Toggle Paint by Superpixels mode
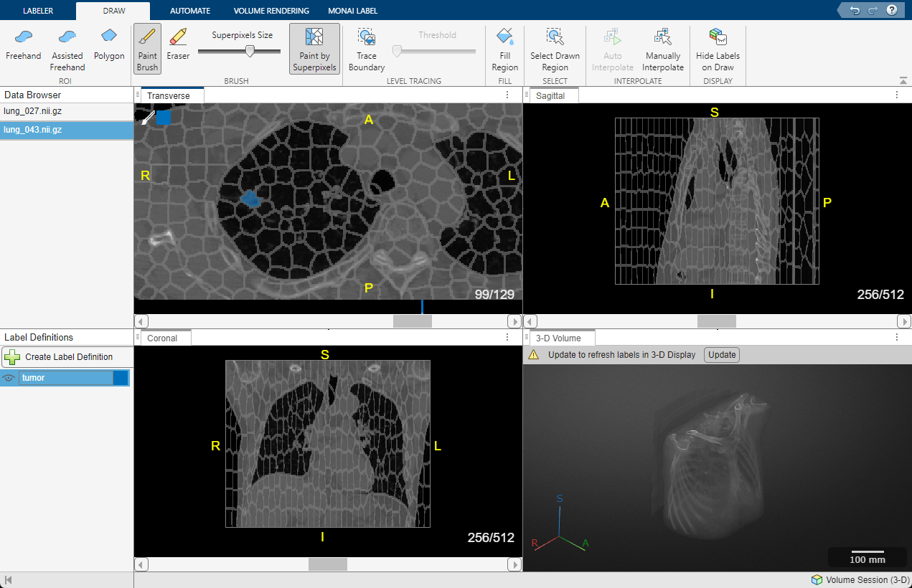This screenshot has height=588, width=912. click(x=314, y=48)
